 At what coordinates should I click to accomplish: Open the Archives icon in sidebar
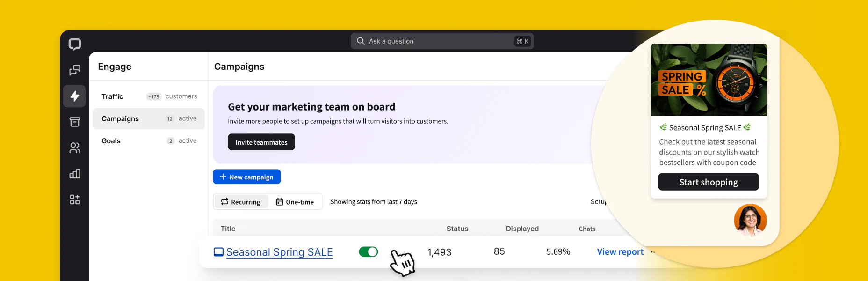(x=74, y=122)
